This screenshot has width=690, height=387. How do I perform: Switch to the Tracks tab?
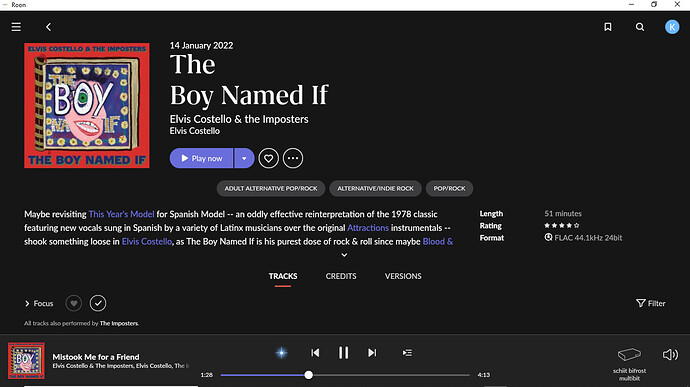(283, 276)
